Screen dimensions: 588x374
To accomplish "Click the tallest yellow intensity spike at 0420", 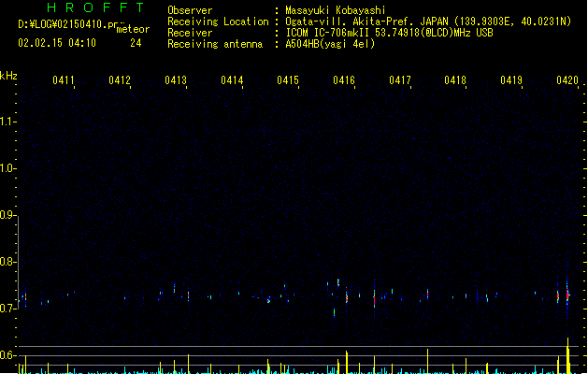I will pyautogui.click(x=568, y=355).
